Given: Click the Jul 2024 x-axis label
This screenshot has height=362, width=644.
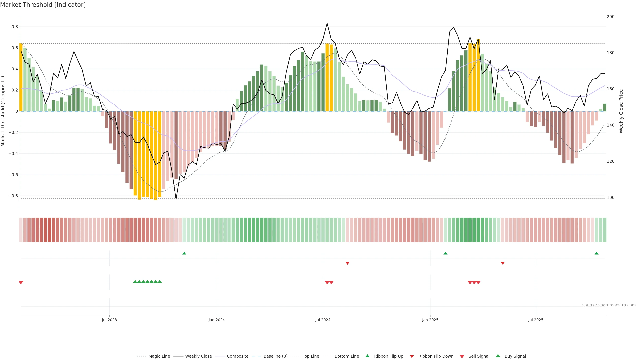Looking at the screenshot, I should point(323,320).
